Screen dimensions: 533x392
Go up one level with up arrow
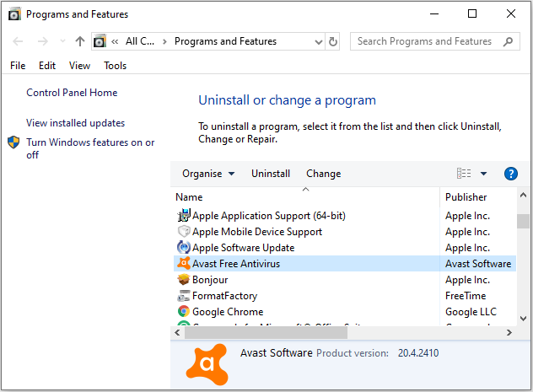(80, 41)
